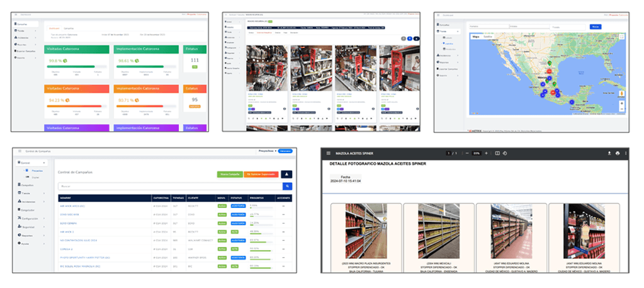Screen dimensions: 644x288
Task: Open Proyectos dropdown in Control de Campañas
Action: click(x=268, y=151)
